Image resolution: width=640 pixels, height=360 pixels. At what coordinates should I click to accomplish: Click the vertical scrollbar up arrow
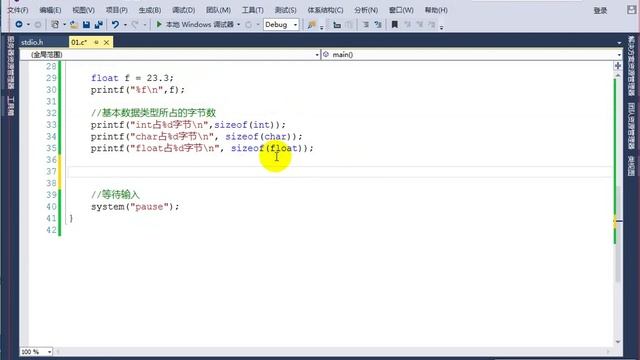(x=618, y=76)
